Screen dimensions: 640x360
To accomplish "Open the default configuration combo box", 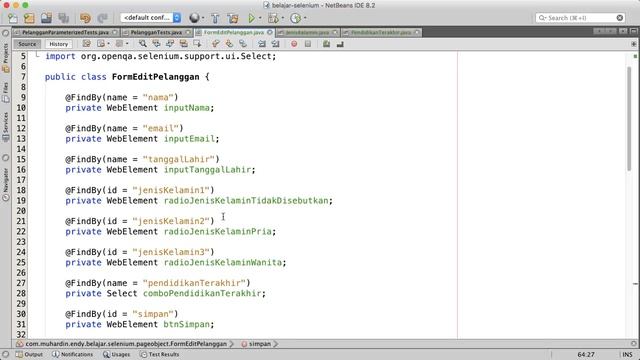I will [151, 18].
